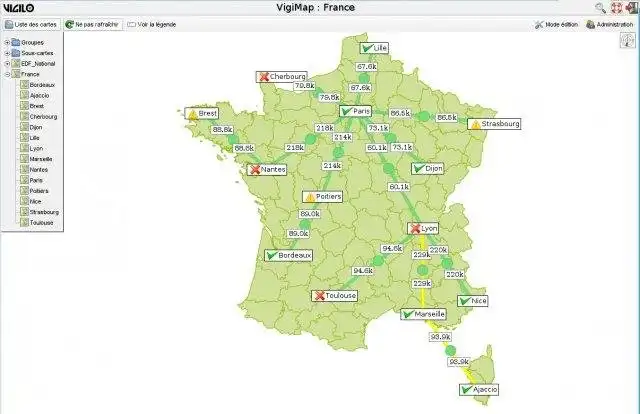Open Paris map in tree
The image size is (640, 414).
(31, 180)
